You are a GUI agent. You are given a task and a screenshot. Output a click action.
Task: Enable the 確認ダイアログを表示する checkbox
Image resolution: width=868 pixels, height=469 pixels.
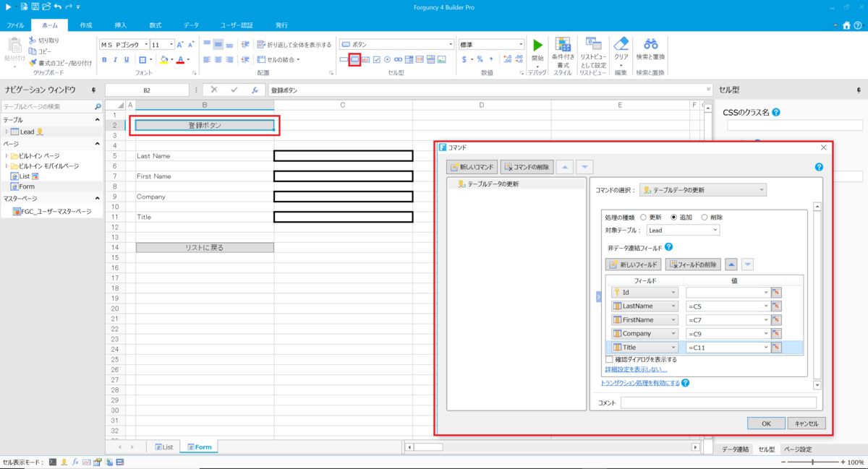click(x=609, y=358)
